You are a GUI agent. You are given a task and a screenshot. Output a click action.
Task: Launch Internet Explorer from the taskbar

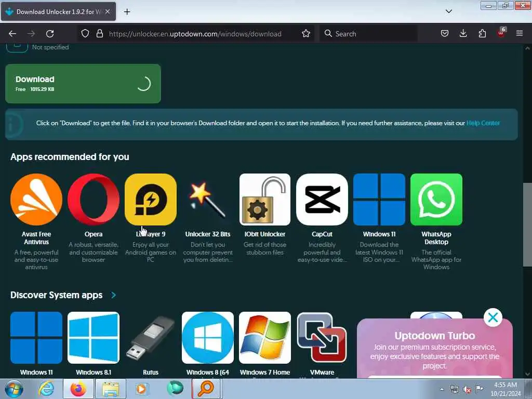point(46,389)
